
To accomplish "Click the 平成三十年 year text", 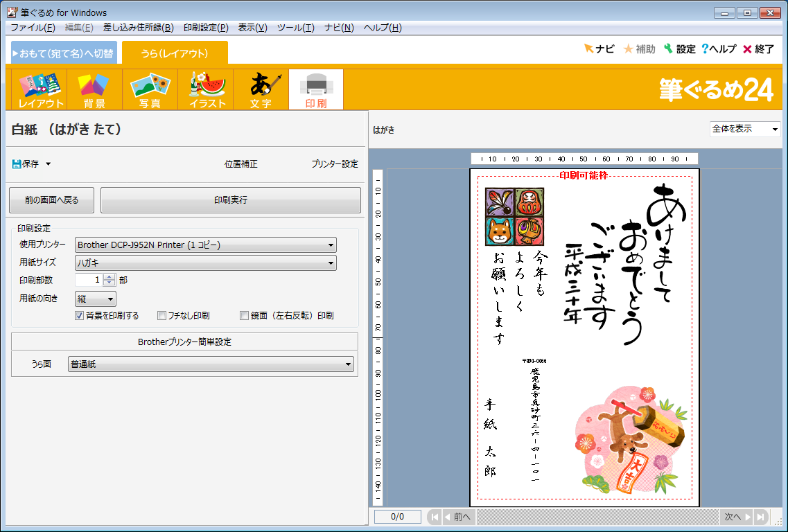I will (573, 283).
